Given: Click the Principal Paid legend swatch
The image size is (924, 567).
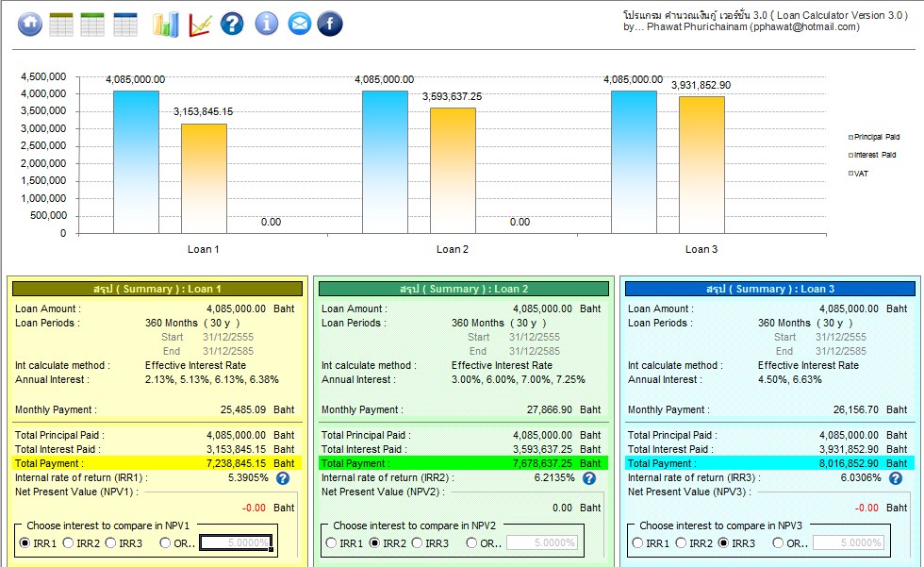Looking at the screenshot, I should point(850,137).
